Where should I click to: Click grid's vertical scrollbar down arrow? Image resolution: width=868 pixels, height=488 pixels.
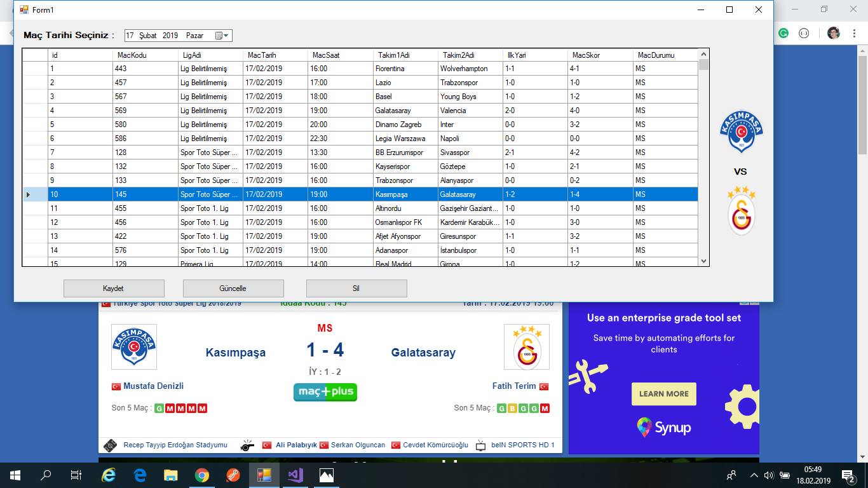point(703,261)
